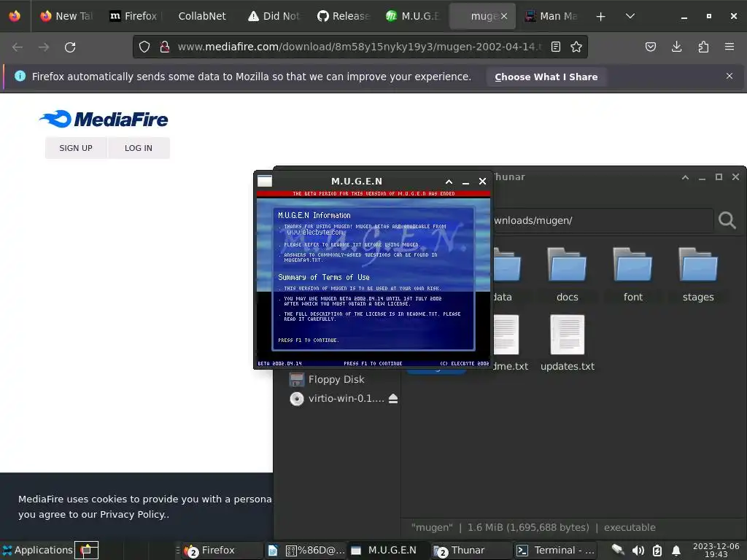
Task: Open the Applications menu in panel
Action: tap(37, 550)
